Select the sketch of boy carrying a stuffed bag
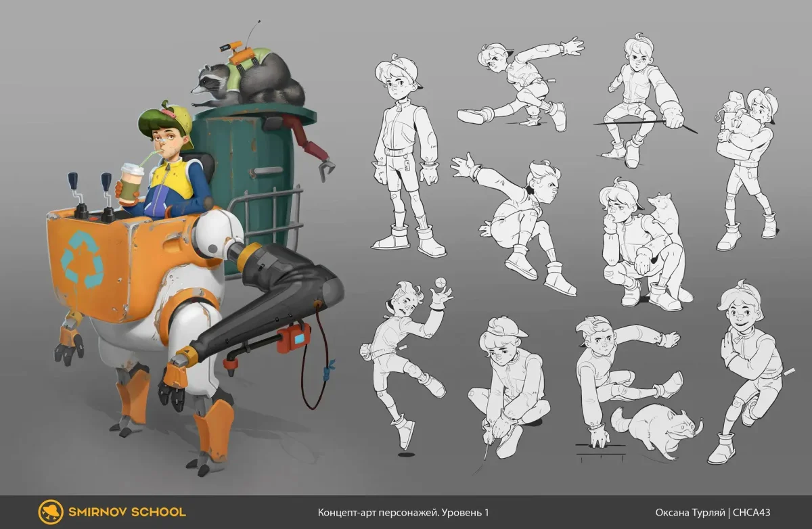Image resolution: width=812 pixels, height=529 pixels. 746,162
